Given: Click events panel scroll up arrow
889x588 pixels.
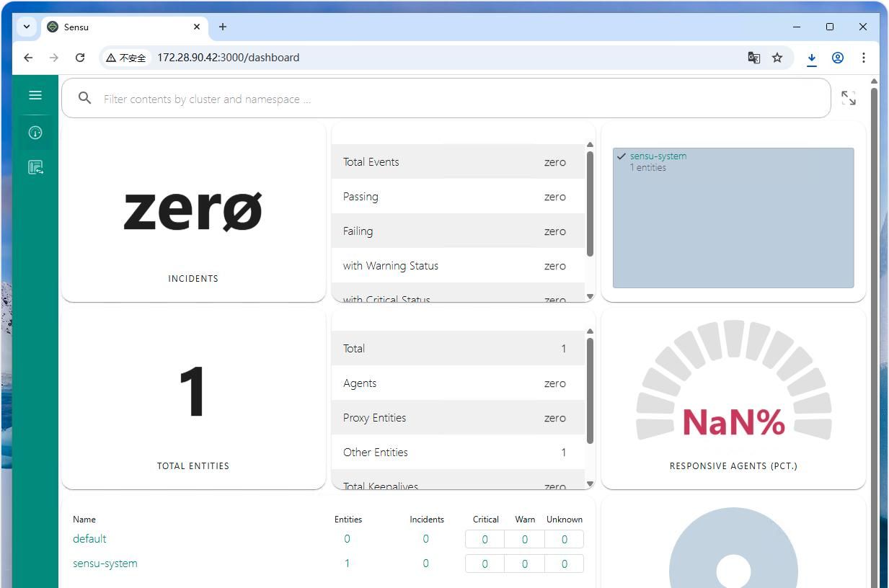Looking at the screenshot, I should (x=590, y=145).
